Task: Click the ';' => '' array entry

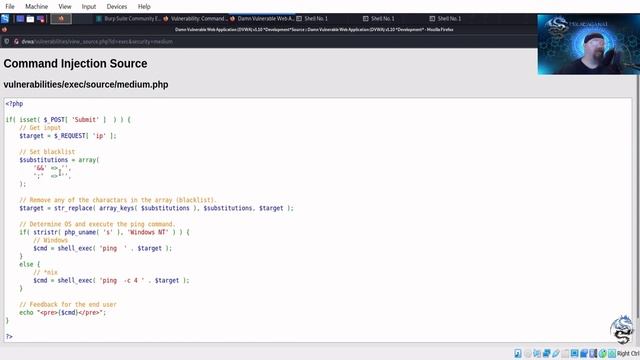Action: click(52, 176)
